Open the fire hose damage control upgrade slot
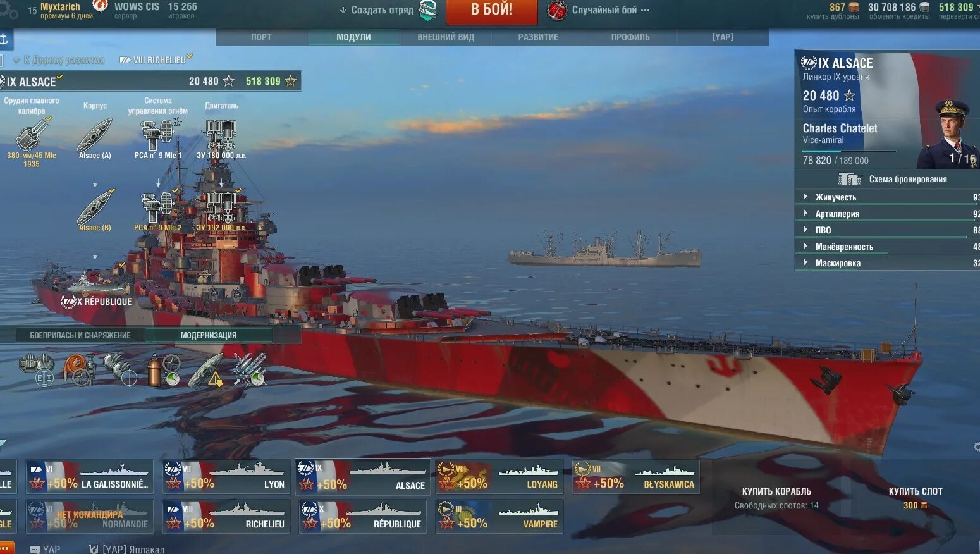 click(80, 370)
